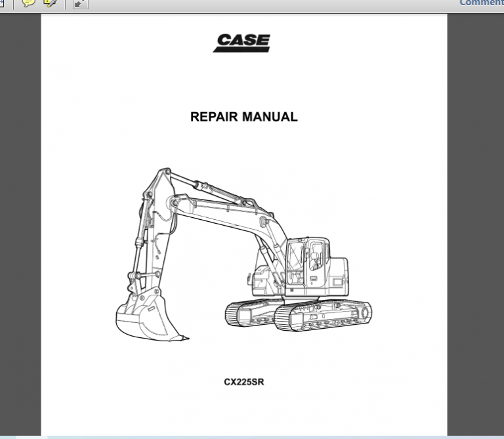The image size is (504, 439).
Task: Toggle read mode with the arrows icon
Action: (x=80, y=3)
